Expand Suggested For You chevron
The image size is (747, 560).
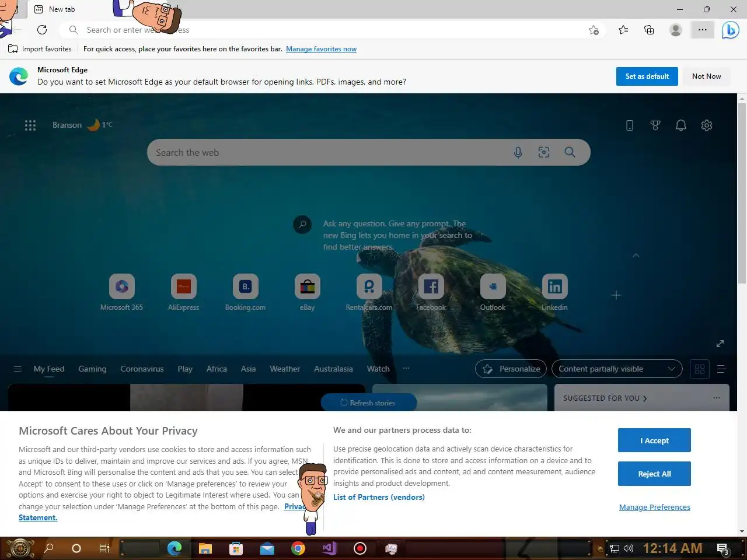coord(645,398)
